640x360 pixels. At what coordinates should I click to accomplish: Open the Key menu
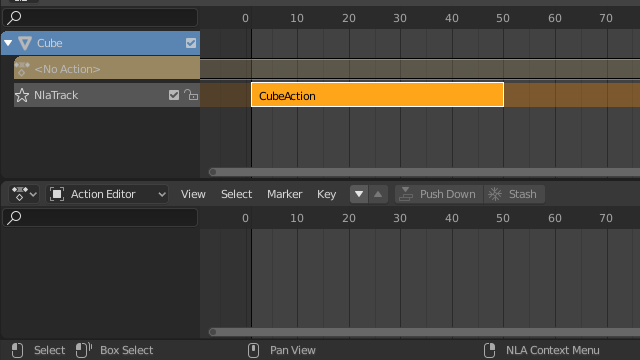click(x=327, y=194)
